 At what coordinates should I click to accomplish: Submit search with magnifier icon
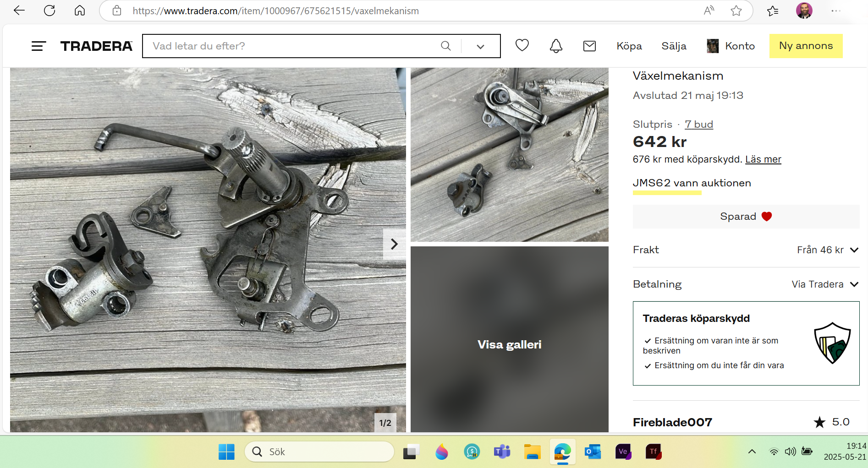446,46
